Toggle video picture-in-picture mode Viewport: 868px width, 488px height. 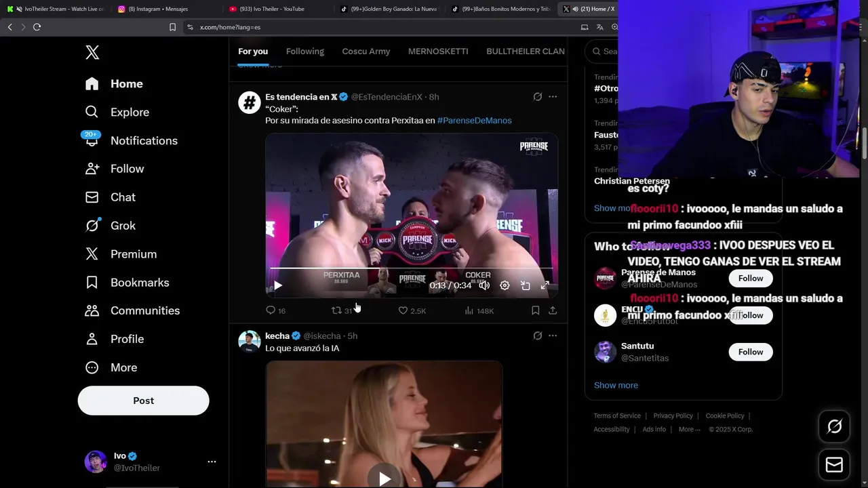[525, 285]
